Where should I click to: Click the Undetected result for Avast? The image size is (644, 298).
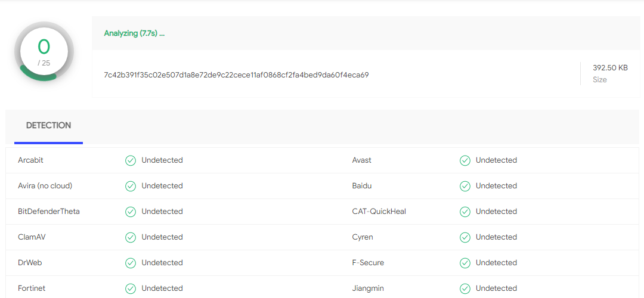496,160
